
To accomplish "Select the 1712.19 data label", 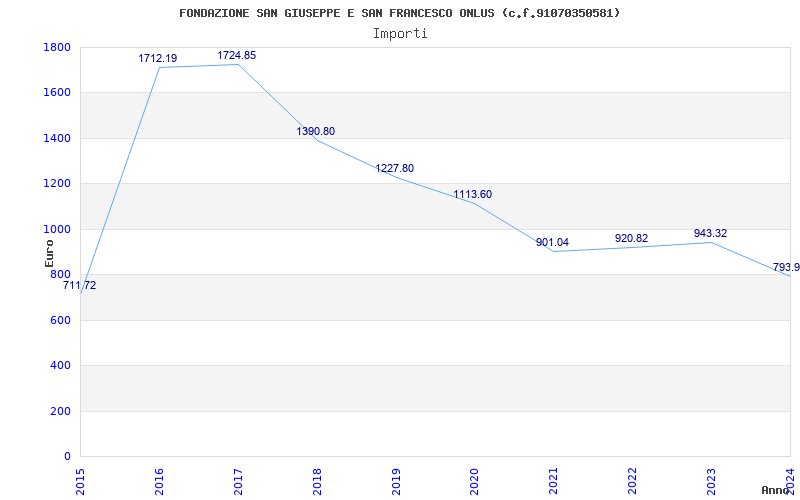I will pos(158,58).
